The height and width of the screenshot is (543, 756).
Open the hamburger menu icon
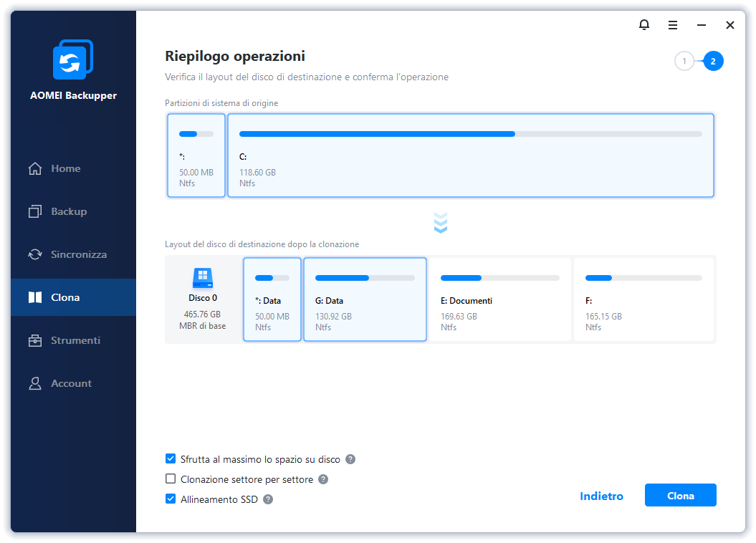[673, 25]
